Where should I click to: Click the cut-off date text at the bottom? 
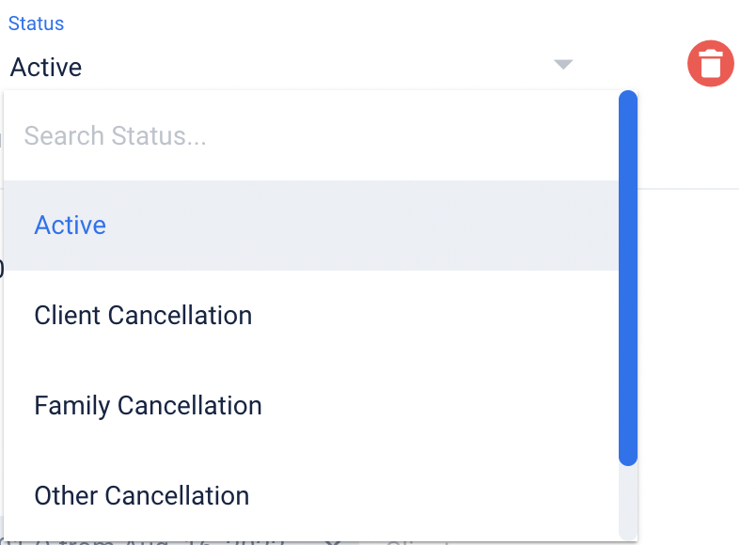point(145,542)
